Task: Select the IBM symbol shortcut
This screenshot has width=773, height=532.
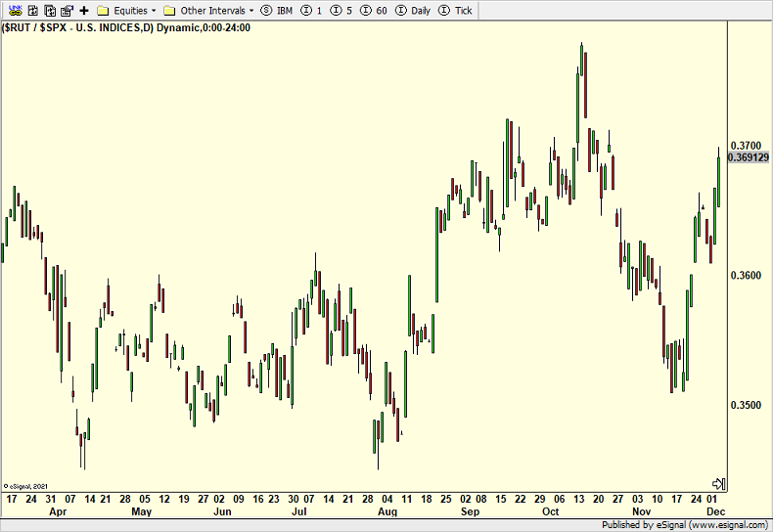Action: 277,10
